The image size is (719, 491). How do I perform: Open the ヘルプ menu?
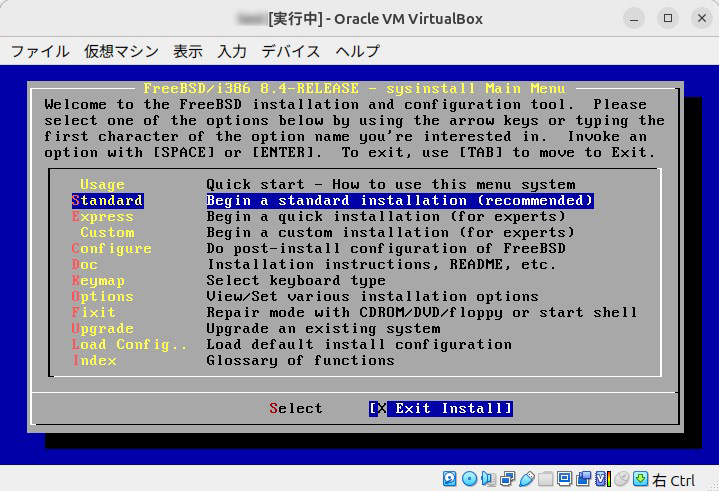click(x=358, y=51)
